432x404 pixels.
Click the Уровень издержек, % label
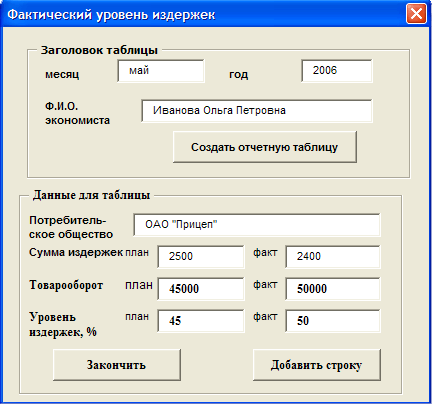pyautogui.click(x=63, y=324)
